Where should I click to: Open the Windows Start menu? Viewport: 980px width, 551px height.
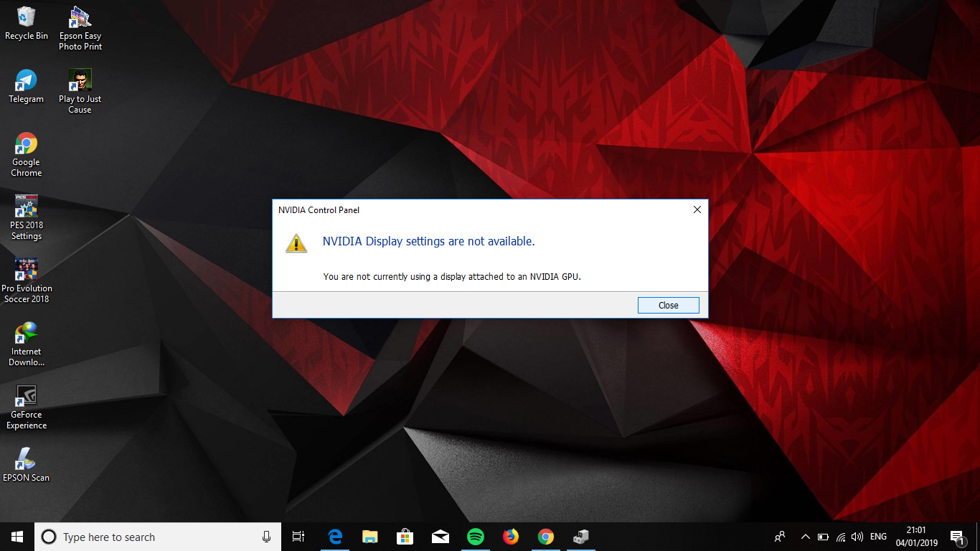[17, 537]
